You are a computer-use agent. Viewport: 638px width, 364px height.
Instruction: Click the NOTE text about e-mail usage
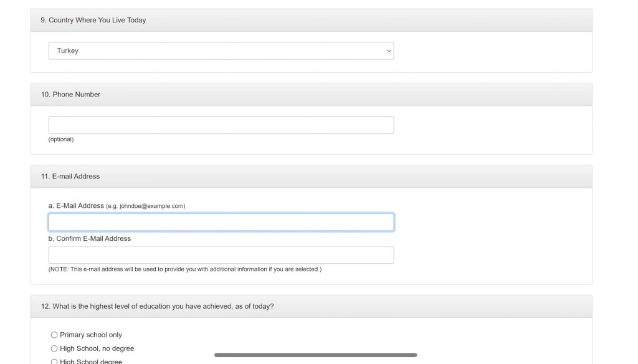[x=185, y=269]
